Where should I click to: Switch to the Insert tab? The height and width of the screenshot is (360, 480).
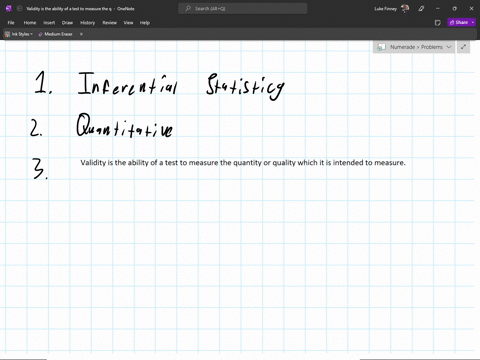[49, 23]
